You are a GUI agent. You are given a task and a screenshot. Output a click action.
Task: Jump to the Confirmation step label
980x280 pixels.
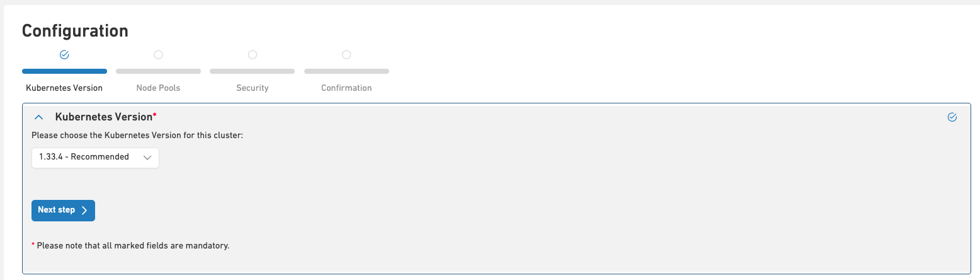tap(346, 88)
